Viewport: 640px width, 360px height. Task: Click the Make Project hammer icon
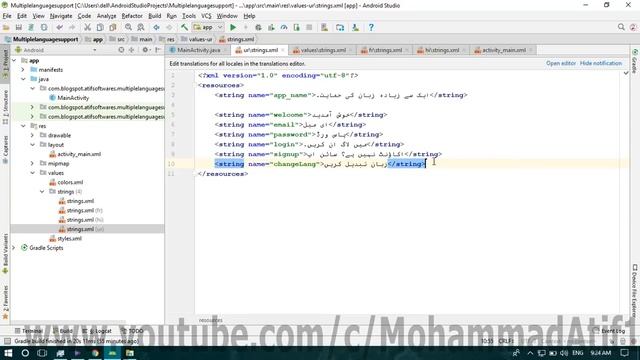(x=184, y=27)
